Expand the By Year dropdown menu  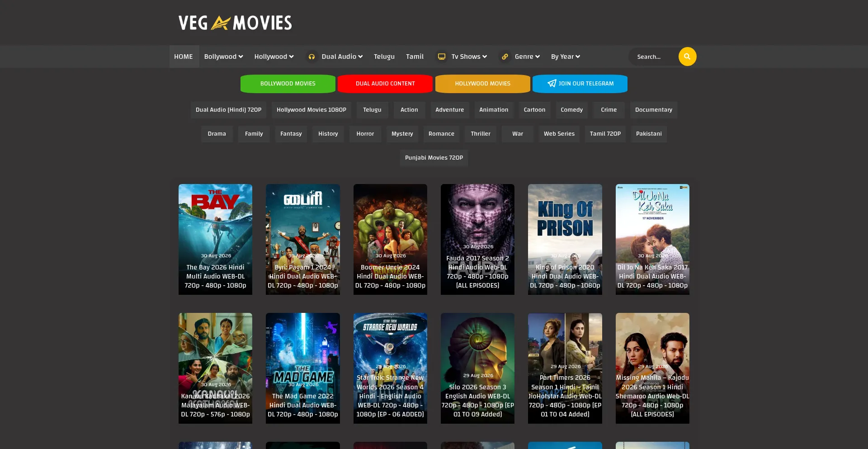[x=565, y=57]
